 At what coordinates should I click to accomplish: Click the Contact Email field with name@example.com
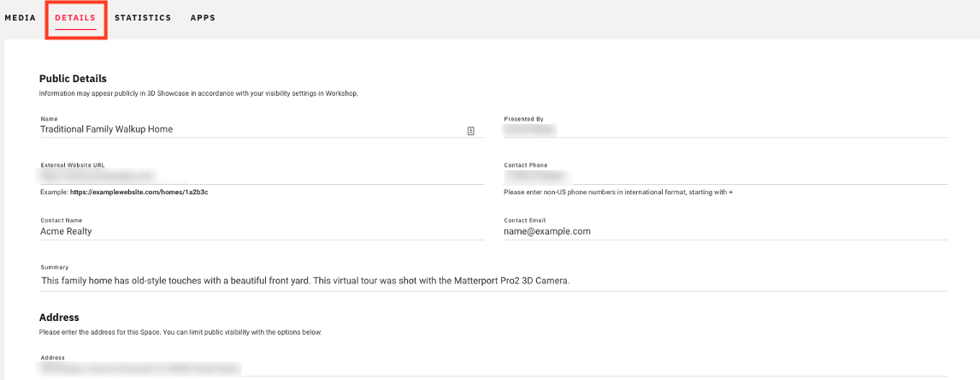tap(726, 231)
